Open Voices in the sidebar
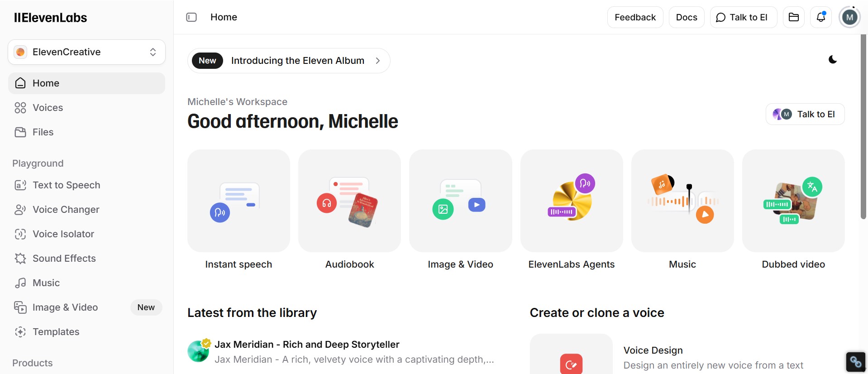Screen dimensions: 868x374 [86, 108]
